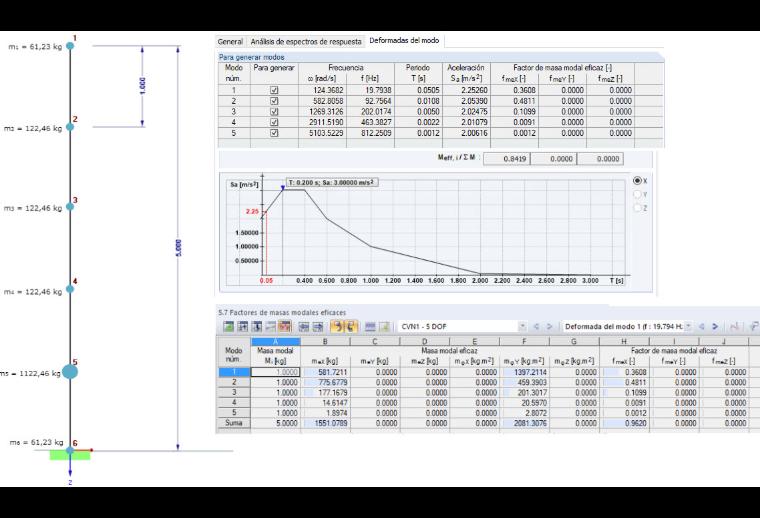Click the fmeX sum cell 0.9620
This screenshot has height=518, width=760.
pos(624,423)
